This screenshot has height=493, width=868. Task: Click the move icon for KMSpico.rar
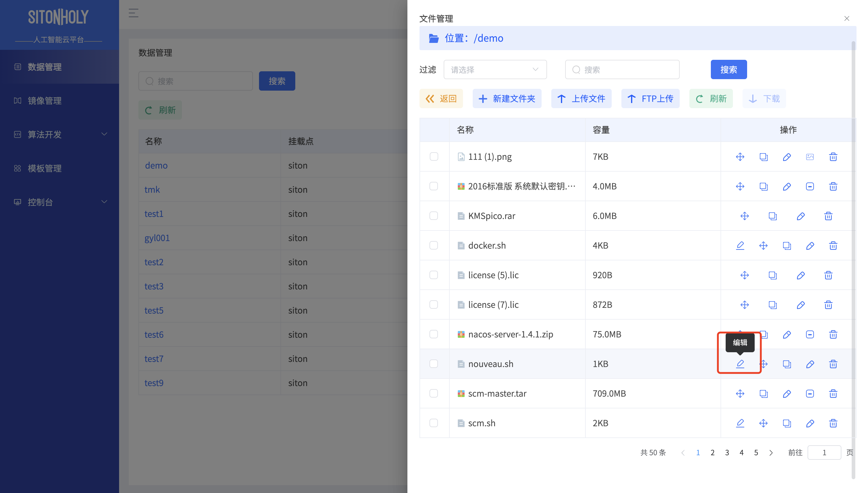pos(744,216)
